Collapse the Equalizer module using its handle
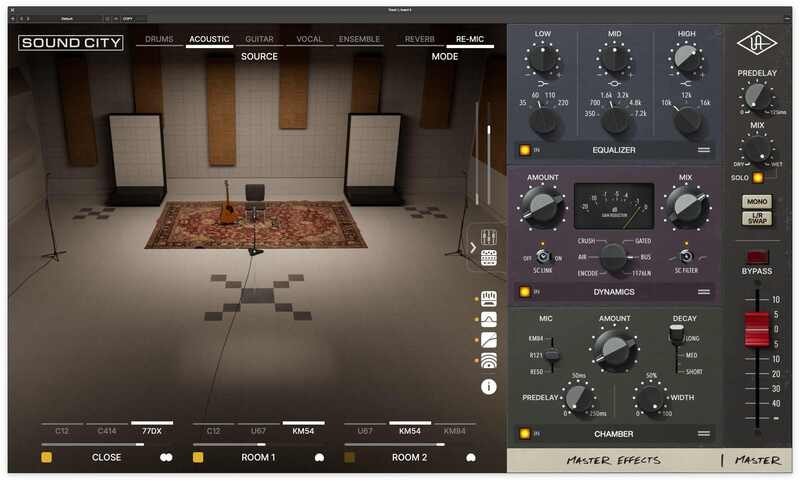 tap(704, 150)
